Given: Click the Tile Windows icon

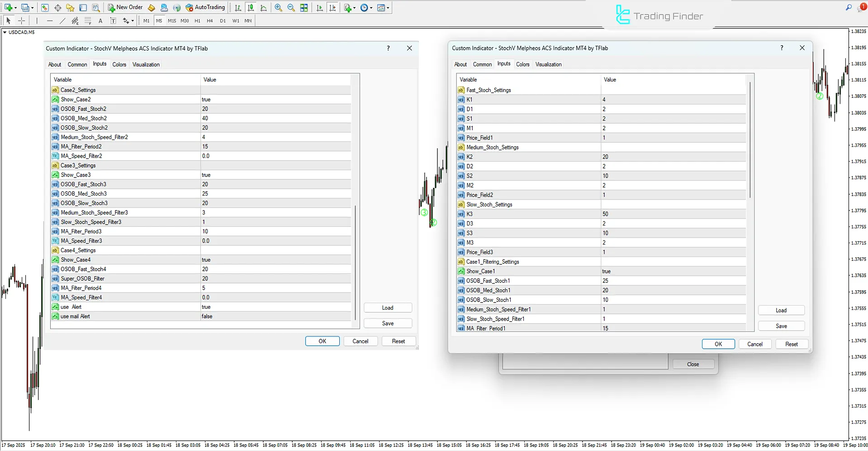Looking at the screenshot, I should 304,8.
